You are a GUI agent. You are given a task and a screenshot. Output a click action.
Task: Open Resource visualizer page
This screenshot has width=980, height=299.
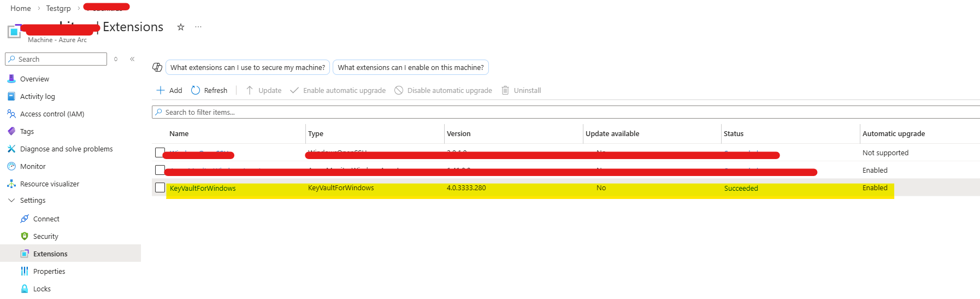pyautogui.click(x=50, y=184)
